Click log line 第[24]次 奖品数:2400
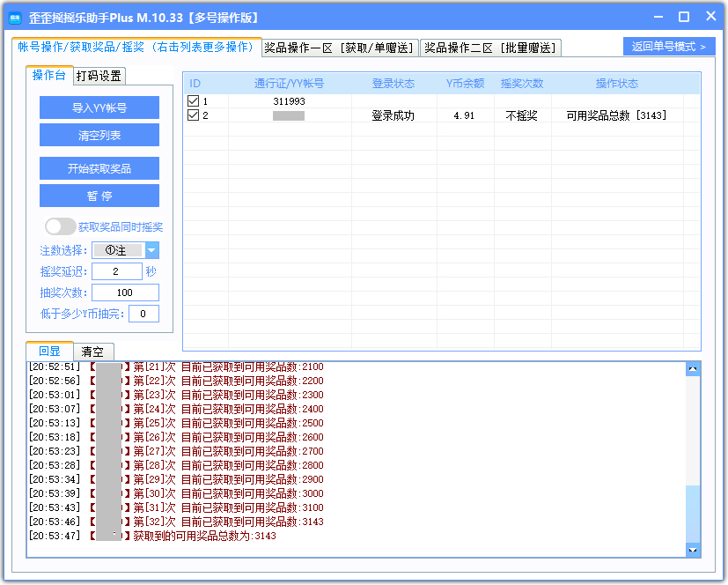The width and height of the screenshot is (728, 585). coord(176,409)
